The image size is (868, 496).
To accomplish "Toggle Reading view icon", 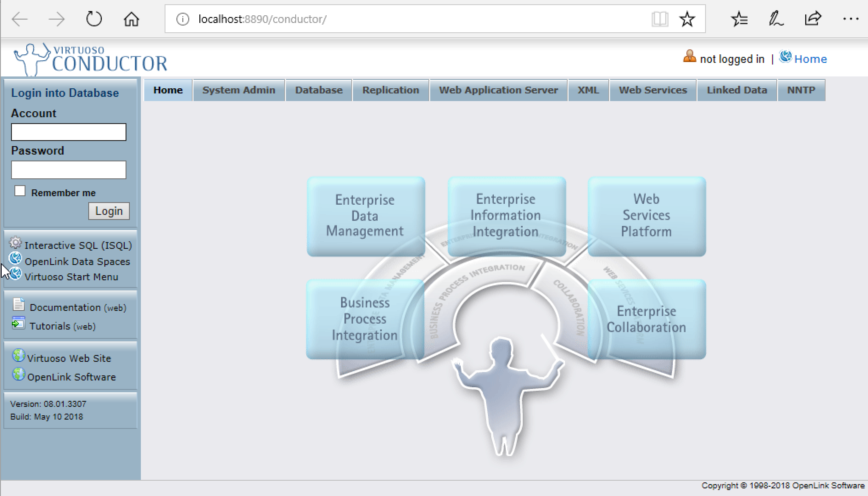I will point(660,19).
